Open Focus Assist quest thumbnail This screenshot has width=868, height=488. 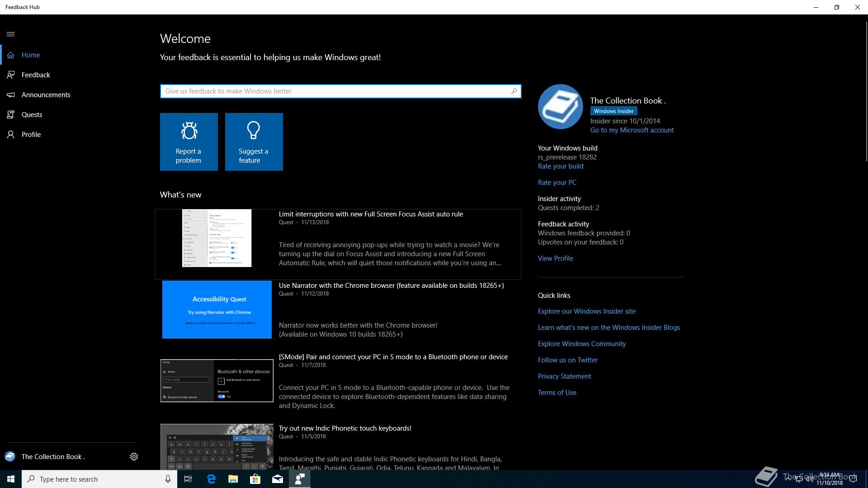(217, 238)
